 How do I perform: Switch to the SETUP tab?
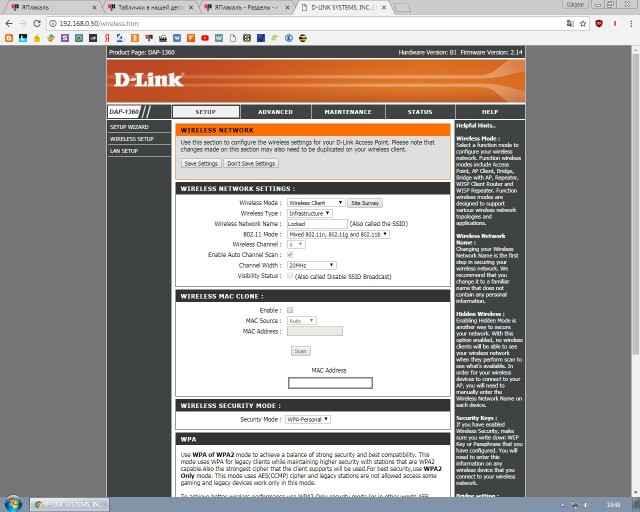206,112
